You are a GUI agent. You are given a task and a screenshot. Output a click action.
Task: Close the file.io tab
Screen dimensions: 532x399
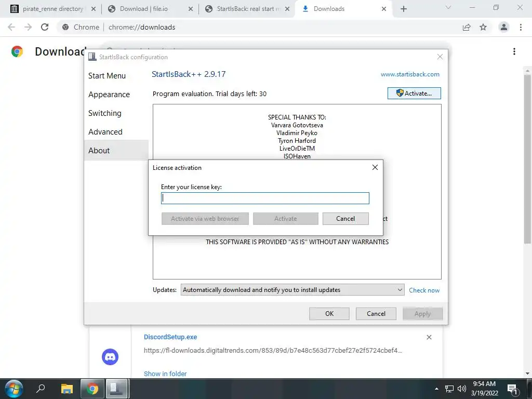191,9
